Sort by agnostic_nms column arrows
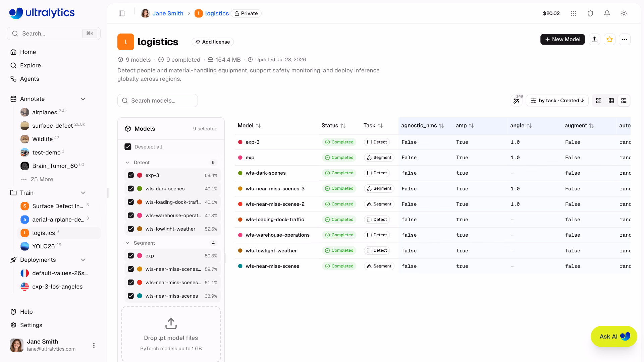The width and height of the screenshot is (644, 362). pyautogui.click(x=441, y=126)
